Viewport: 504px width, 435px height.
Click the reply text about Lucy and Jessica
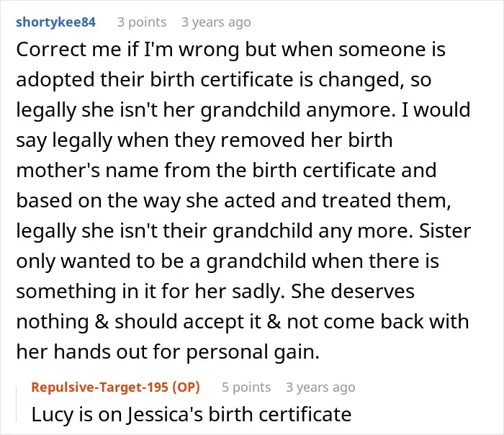pos(192,414)
